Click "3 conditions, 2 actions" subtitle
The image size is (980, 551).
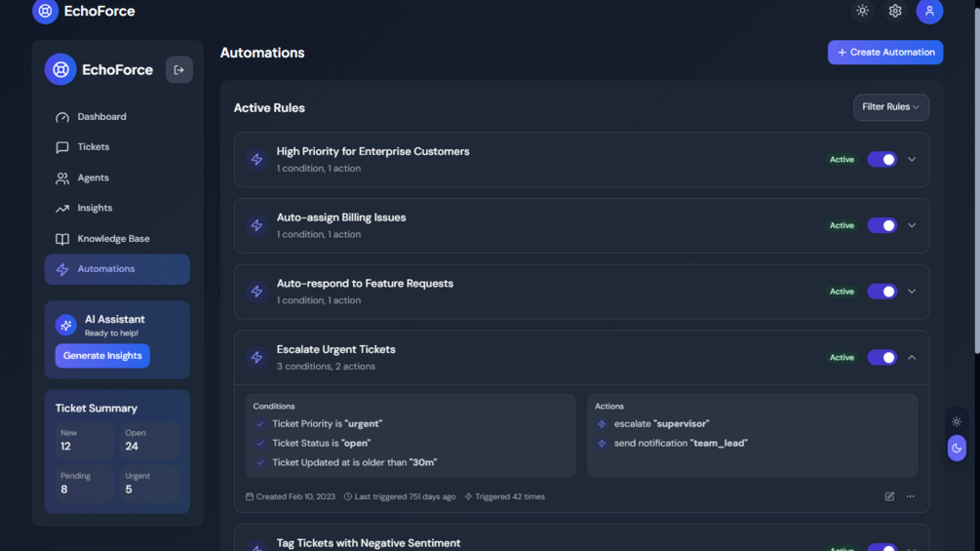[x=327, y=367]
